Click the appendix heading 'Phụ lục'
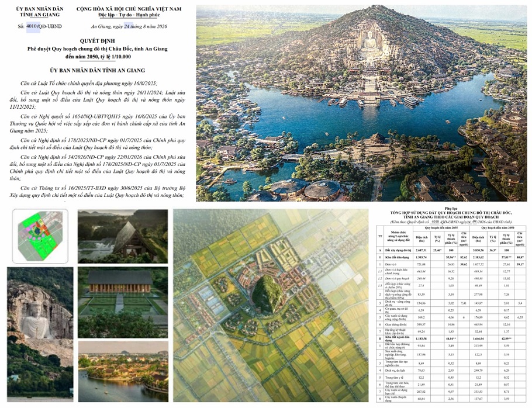 click(451, 209)
